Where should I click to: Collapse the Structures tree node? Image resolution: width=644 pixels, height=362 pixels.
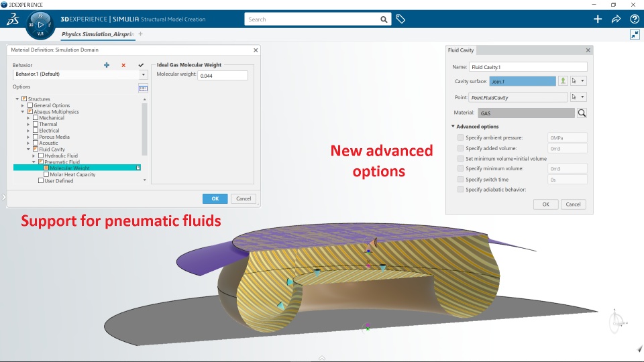(x=17, y=99)
